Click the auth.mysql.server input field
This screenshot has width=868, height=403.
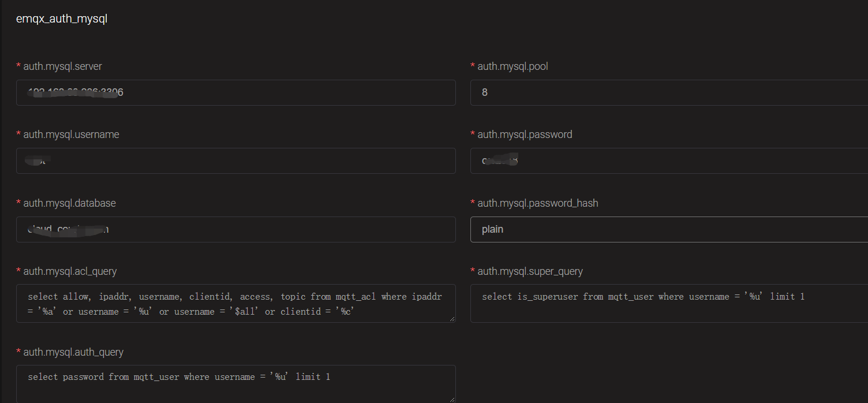(x=236, y=92)
